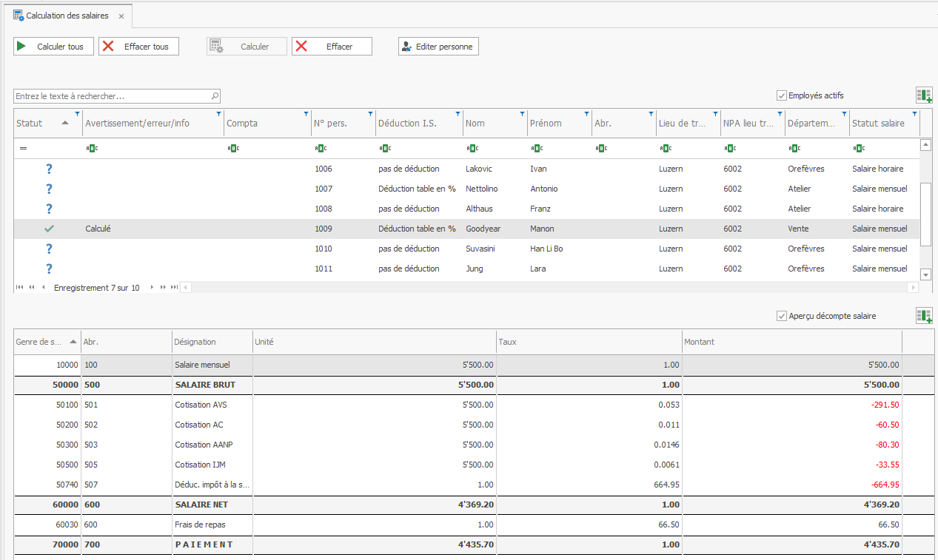Click the green checkmark status for Goodyear
The height and width of the screenshot is (560, 938).
pos(49,229)
